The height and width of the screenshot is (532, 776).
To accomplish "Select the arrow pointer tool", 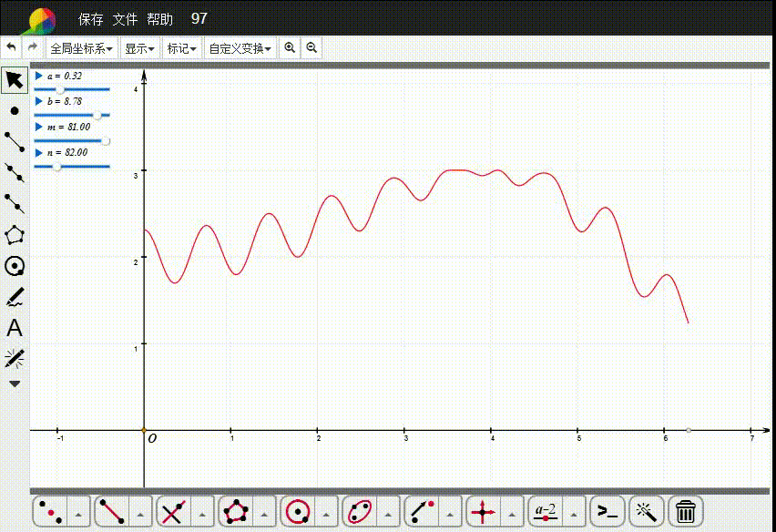I will 15,79.
